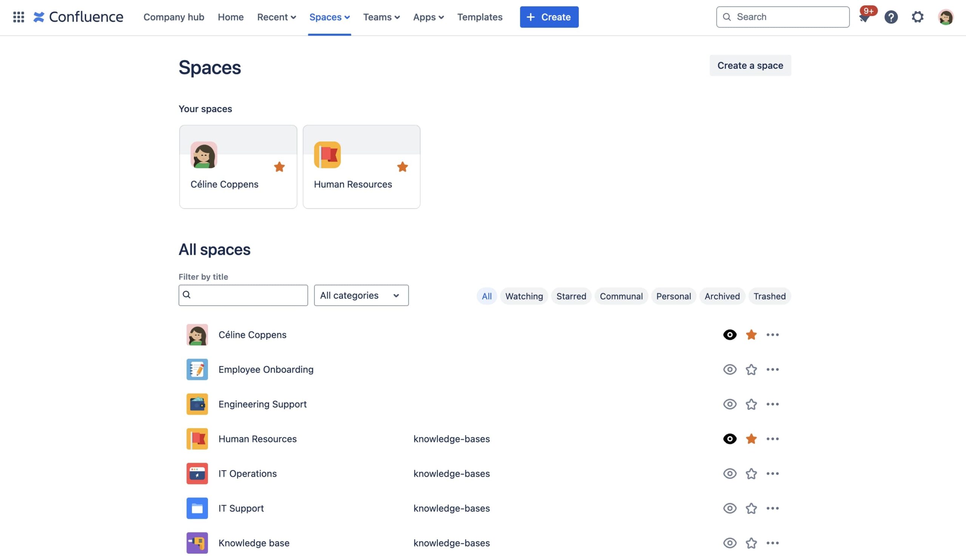Open more actions for IT Support row

click(x=772, y=508)
